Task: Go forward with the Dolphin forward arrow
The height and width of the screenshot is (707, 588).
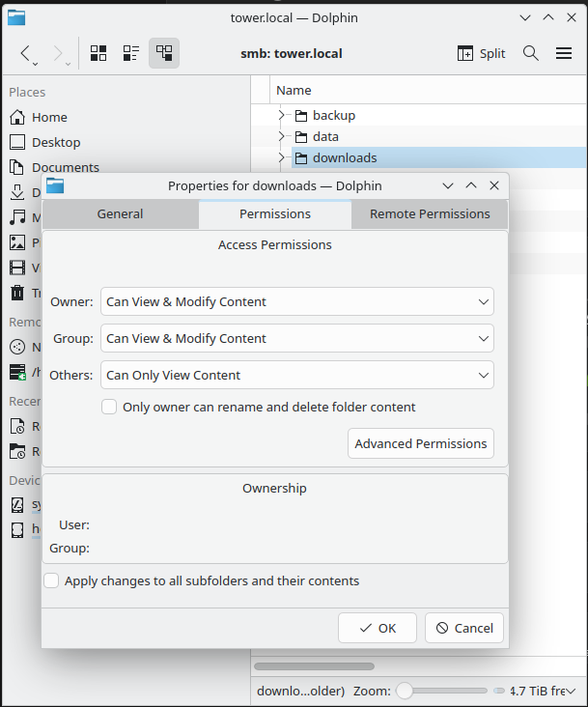Action: click(x=58, y=53)
